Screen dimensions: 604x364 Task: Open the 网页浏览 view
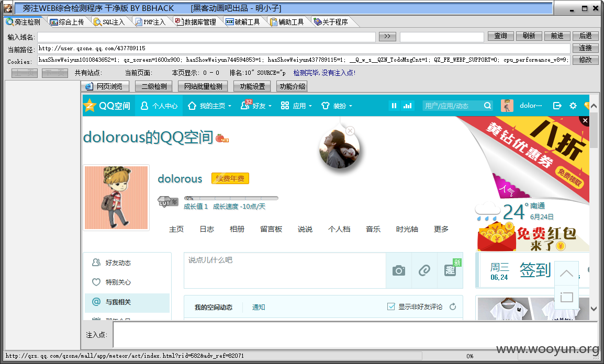(105, 86)
